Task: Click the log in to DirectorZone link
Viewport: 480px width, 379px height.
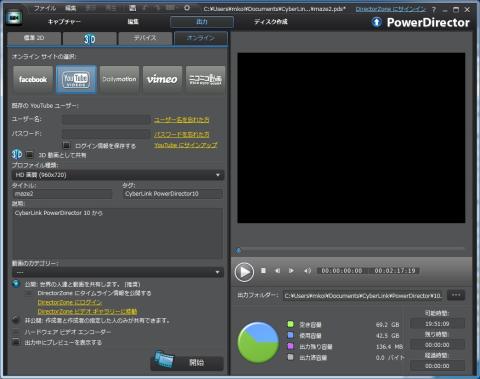Action: tap(70, 302)
